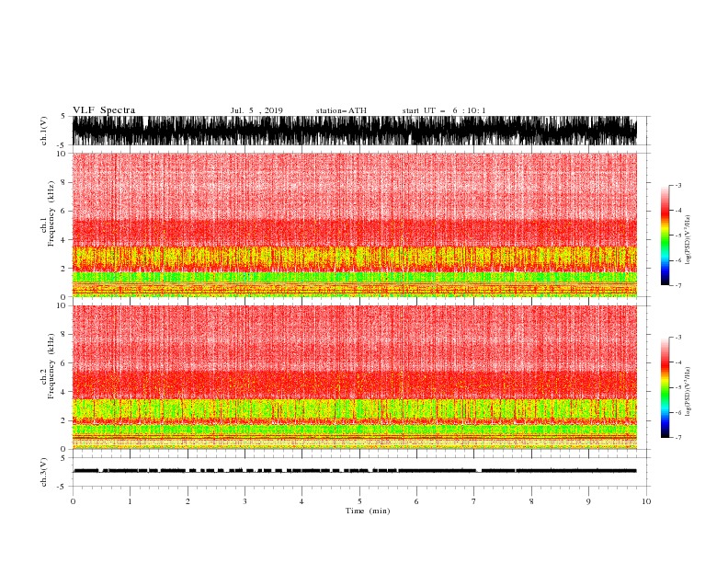Click the ch.1 log(PSD) colorbar label

688,240
